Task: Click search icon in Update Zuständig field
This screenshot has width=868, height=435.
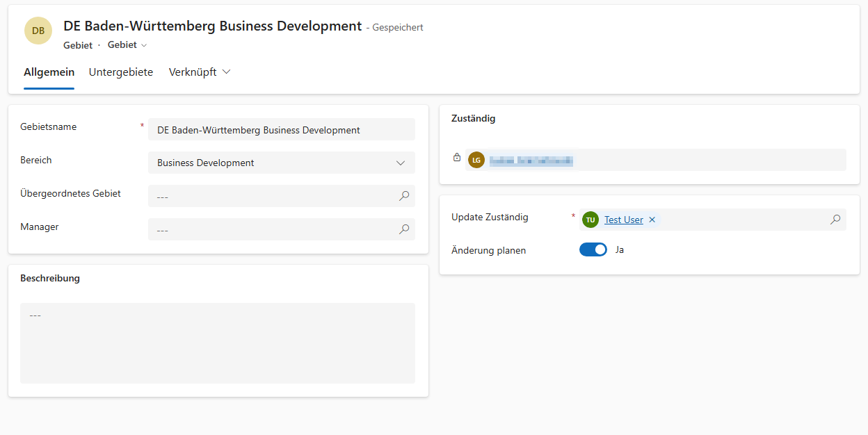Action: tap(835, 220)
